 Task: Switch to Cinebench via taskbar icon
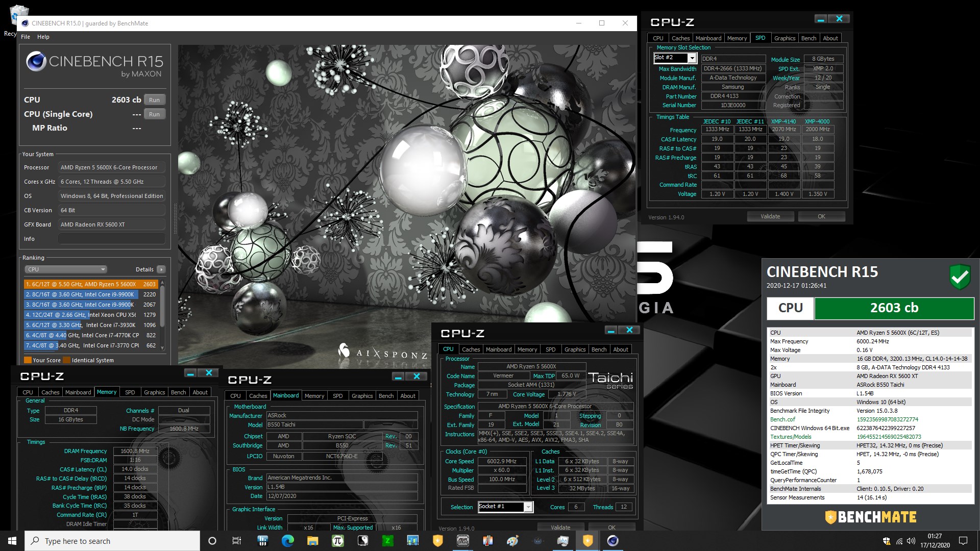coord(613,541)
